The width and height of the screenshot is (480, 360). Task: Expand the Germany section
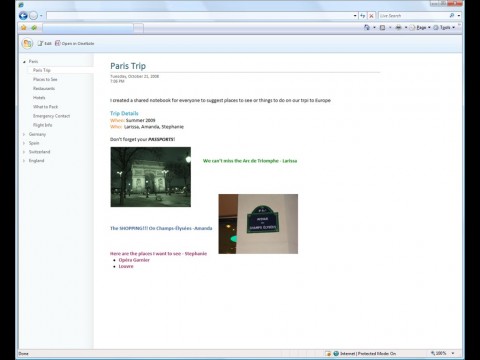(24, 134)
